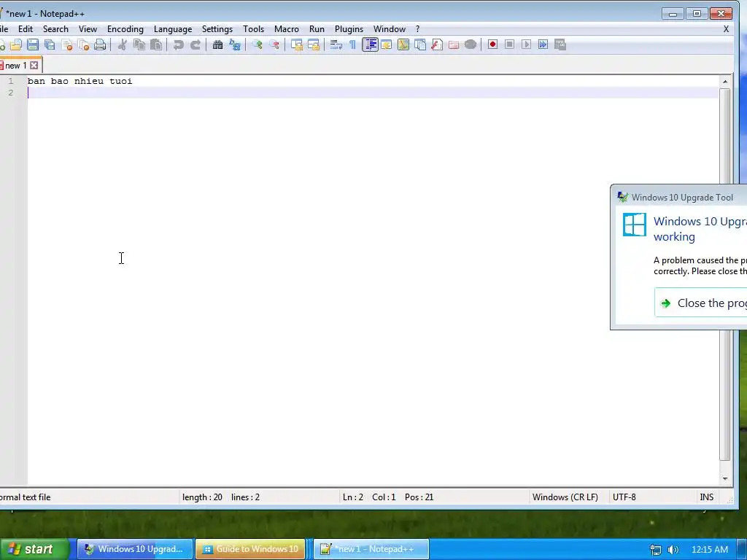Open the Language menu

tap(173, 29)
